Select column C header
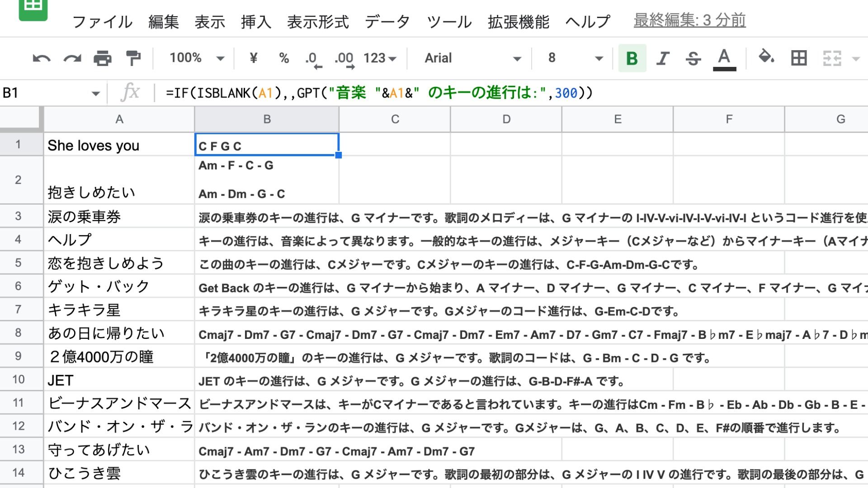The width and height of the screenshot is (868, 488). (395, 119)
